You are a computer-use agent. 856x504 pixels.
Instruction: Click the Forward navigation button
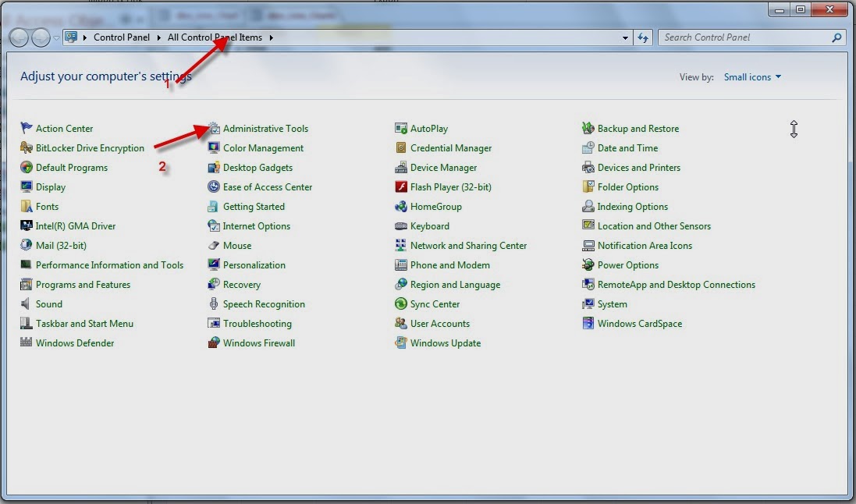(41, 37)
